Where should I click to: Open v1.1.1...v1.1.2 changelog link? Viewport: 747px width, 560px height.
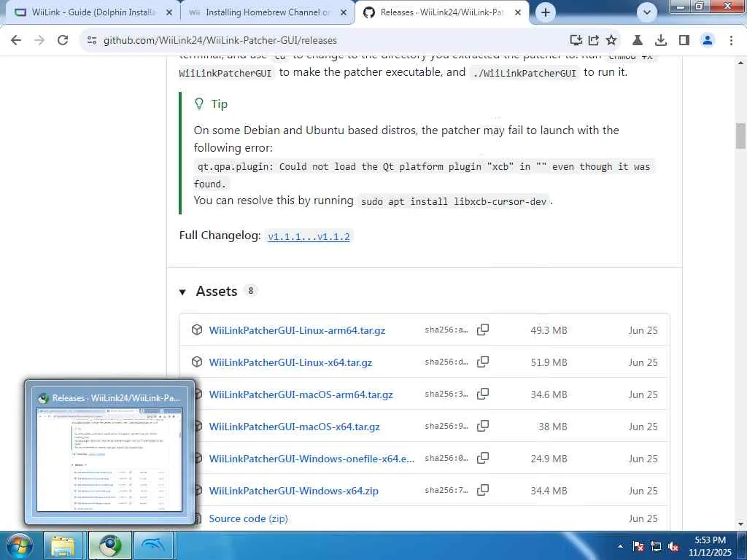tap(309, 236)
